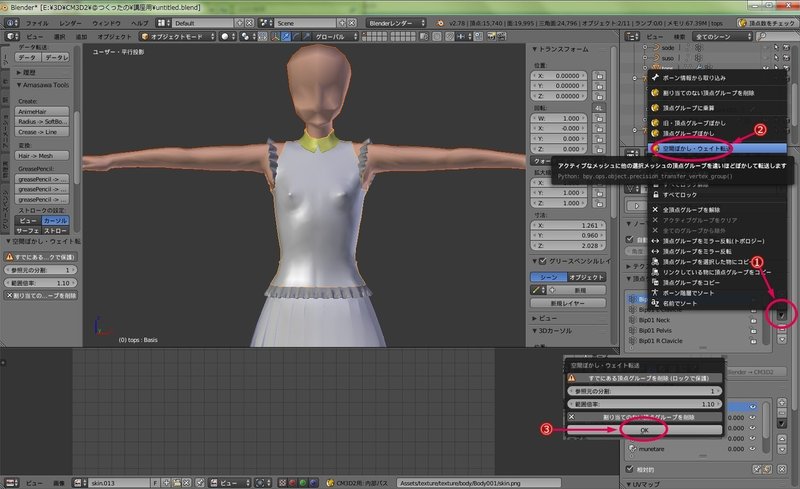Click the Radius -> SoftBo... button

pos(42,121)
